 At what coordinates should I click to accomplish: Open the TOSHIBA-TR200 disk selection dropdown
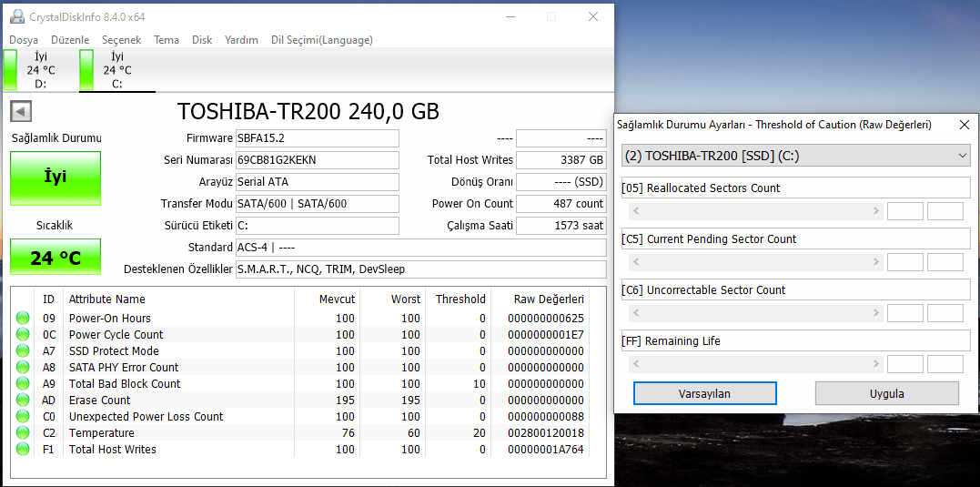795,156
